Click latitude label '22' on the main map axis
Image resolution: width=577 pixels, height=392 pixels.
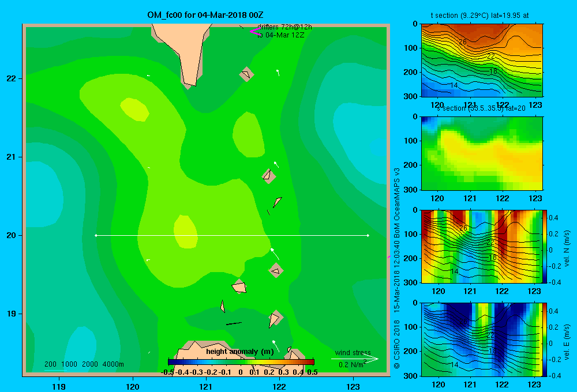pyautogui.click(x=12, y=78)
